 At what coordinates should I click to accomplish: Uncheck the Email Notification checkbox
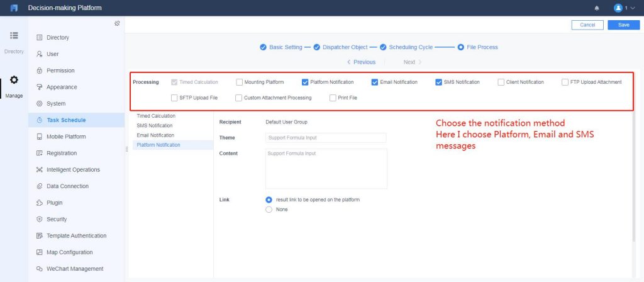[x=375, y=82]
